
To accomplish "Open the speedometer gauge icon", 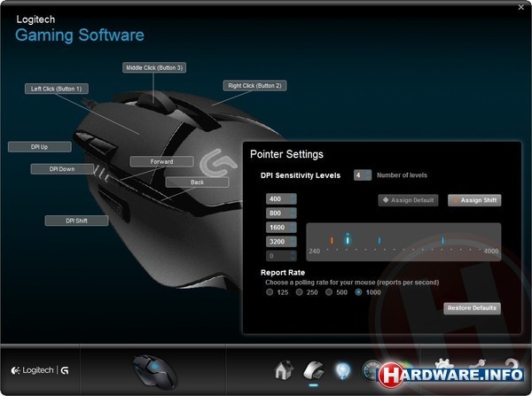I will 371,371.
